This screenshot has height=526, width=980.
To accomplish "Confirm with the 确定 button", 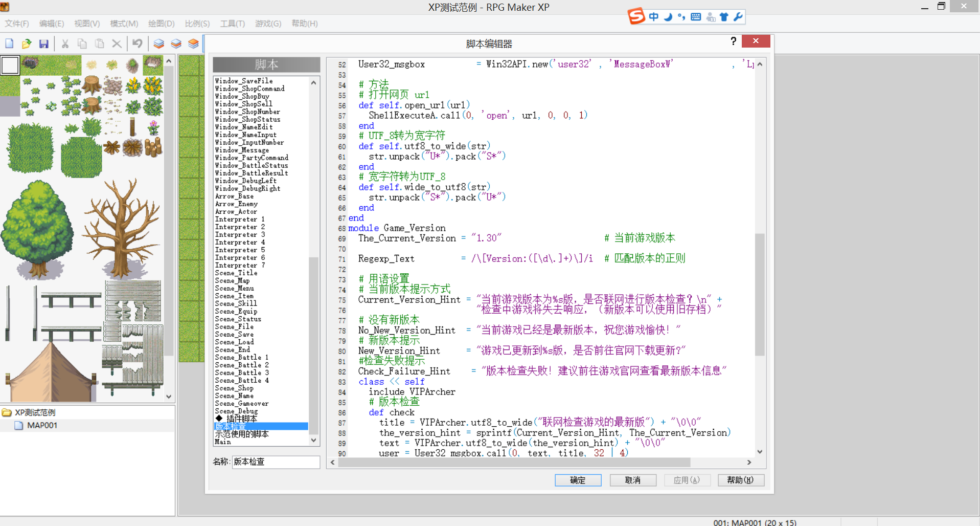I will point(578,480).
